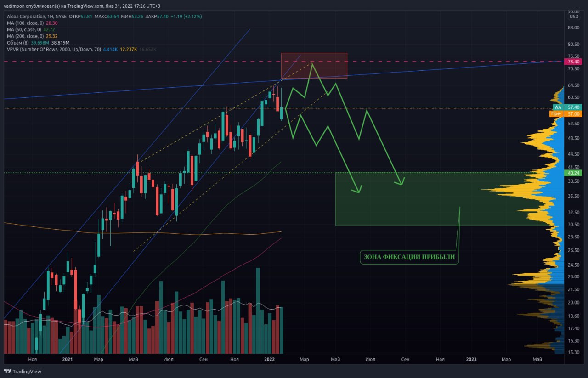
Task: Click the 32.50 price axis label
Action: [574, 213]
